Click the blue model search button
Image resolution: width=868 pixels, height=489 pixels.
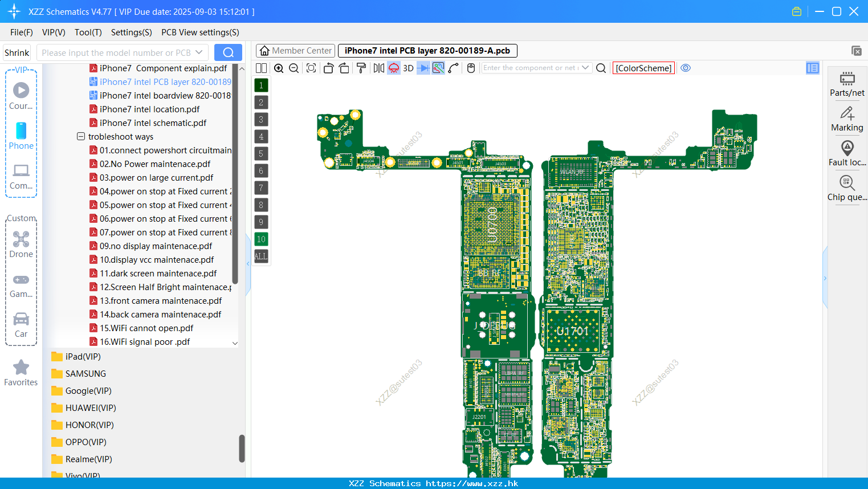click(x=228, y=52)
